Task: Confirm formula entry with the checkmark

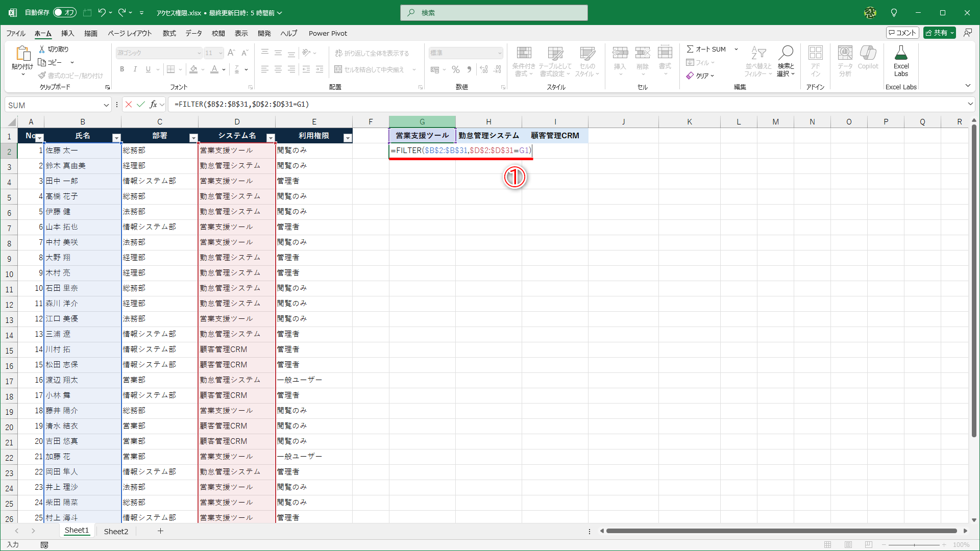Action: click(x=141, y=104)
